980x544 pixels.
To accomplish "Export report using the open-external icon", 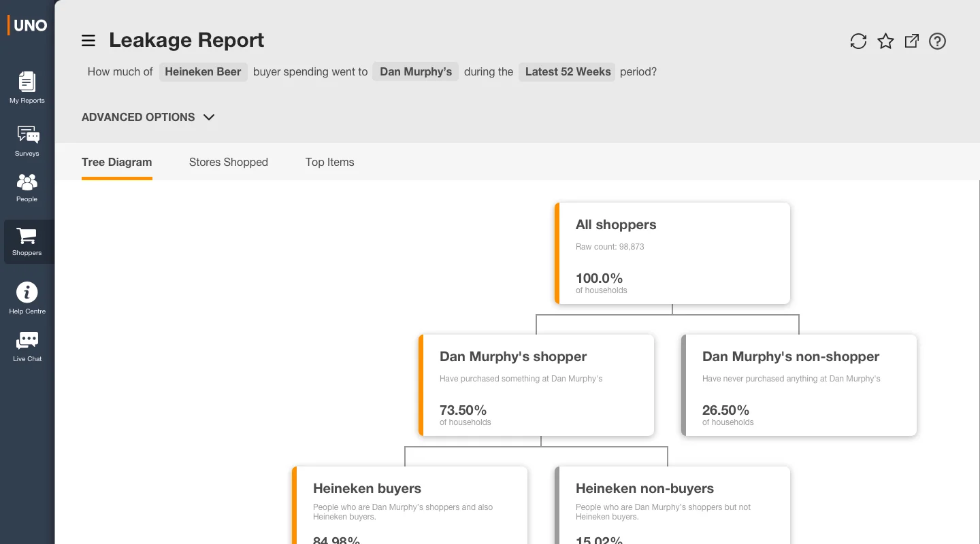I will [912, 41].
